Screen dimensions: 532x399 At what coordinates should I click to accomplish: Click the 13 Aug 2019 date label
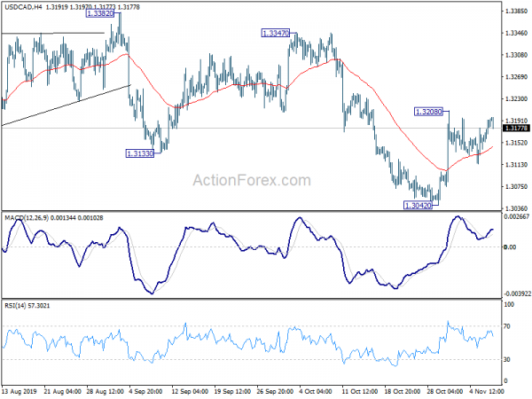pos(19,392)
